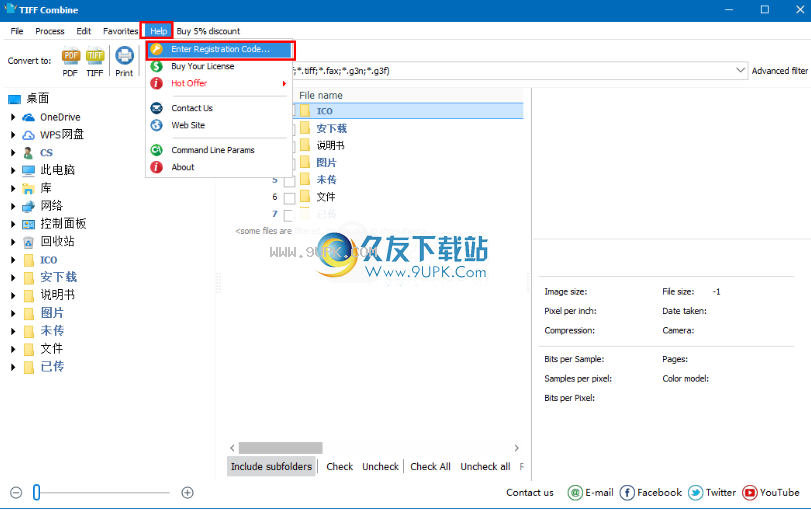The width and height of the screenshot is (811, 510).
Task: Convert to PDF icon in toolbar
Action: 70,55
